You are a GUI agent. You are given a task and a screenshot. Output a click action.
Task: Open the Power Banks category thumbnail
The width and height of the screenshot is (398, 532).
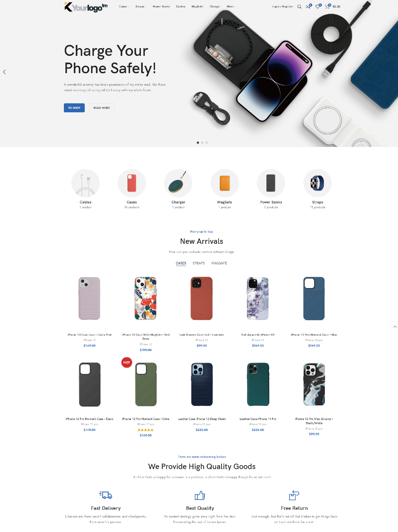click(271, 183)
